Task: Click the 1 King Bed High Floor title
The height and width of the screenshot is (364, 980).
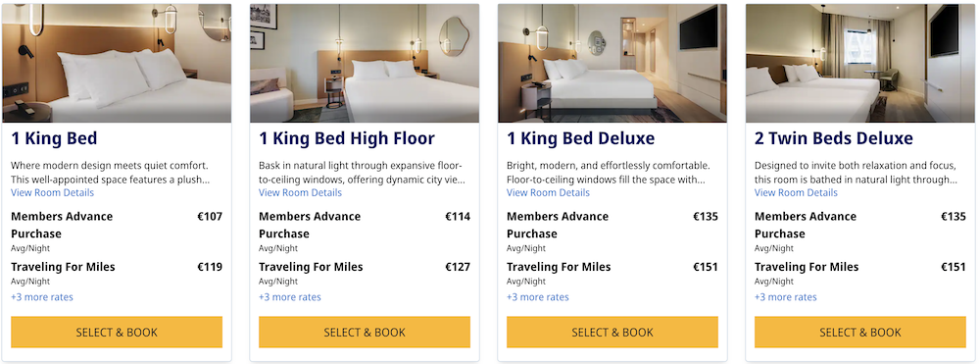Action: point(347,138)
